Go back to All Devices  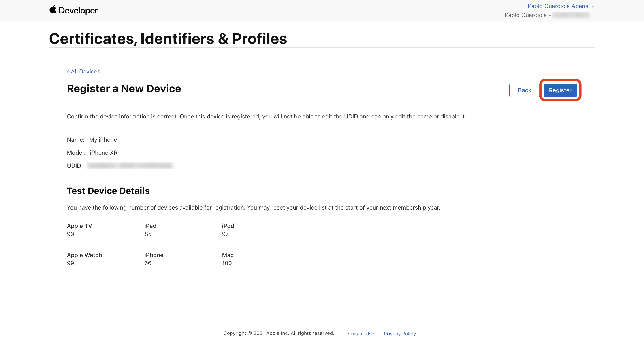tap(85, 72)
